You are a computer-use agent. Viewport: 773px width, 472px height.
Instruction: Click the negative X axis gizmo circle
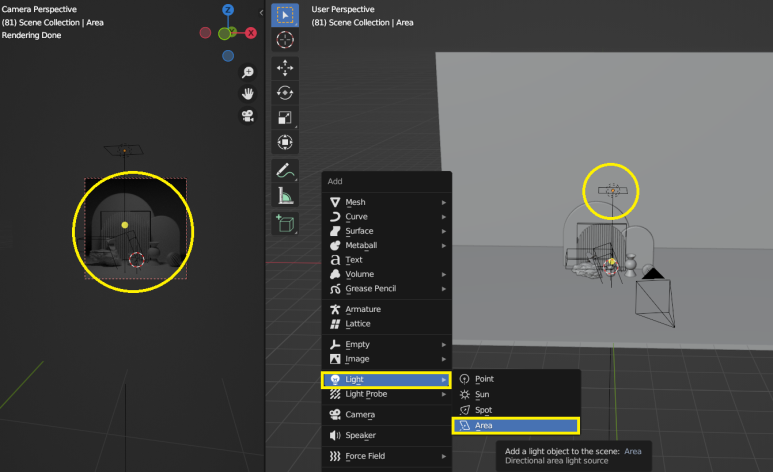click(205, 33)
